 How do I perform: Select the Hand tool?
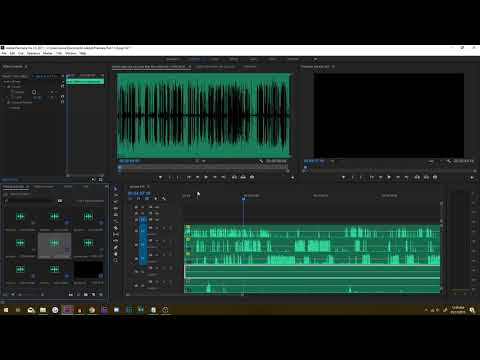(116, 254)
